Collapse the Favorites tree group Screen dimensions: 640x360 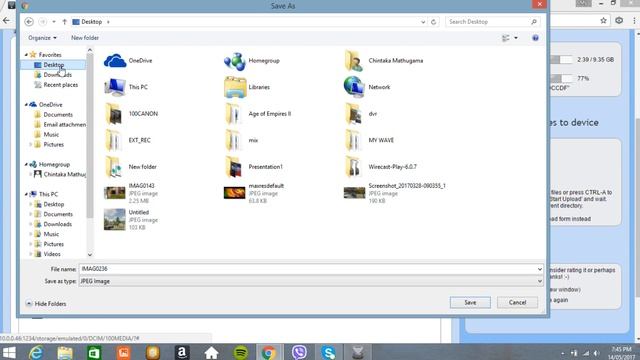tap(27, 55)
